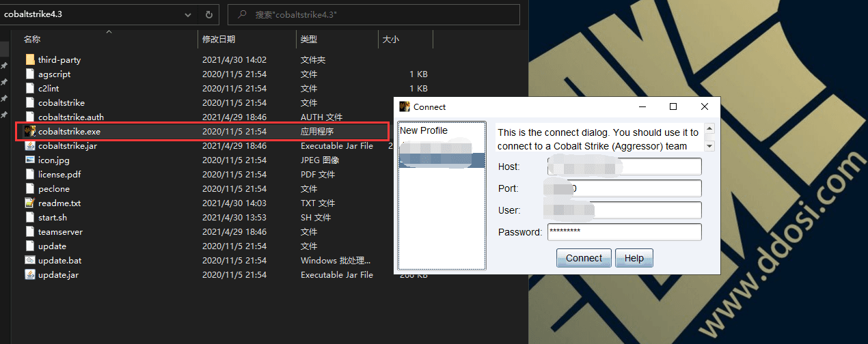Click the User input field

point(624,210)
